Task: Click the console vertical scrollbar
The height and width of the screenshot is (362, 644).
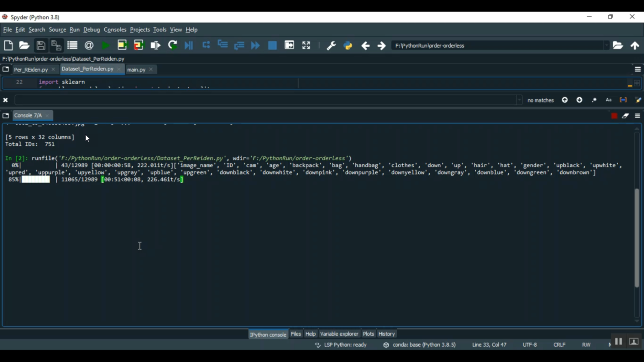Action: (637, 238)
